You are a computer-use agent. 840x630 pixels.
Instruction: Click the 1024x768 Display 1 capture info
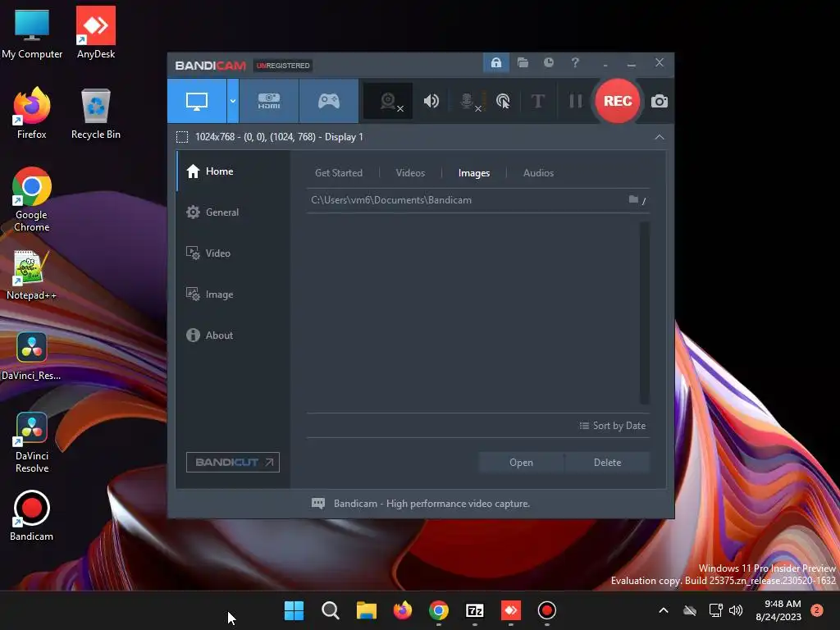tap(279, 137)
